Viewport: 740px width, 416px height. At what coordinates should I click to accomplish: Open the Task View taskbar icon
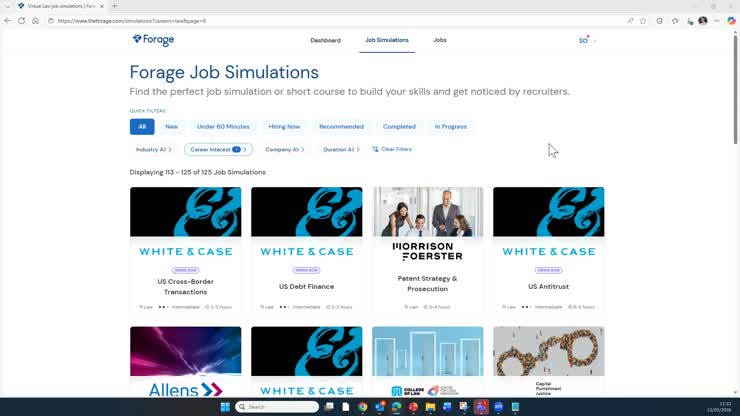(x=329, y=407)
